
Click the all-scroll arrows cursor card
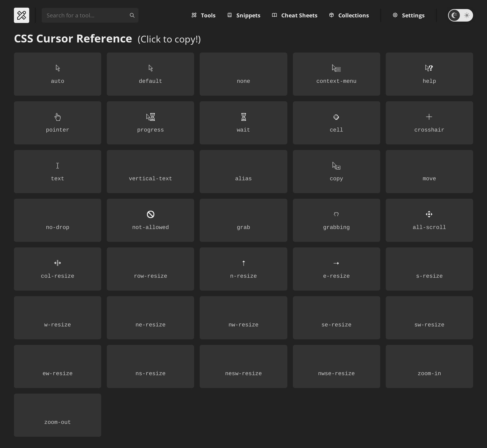tap(429, 220)
